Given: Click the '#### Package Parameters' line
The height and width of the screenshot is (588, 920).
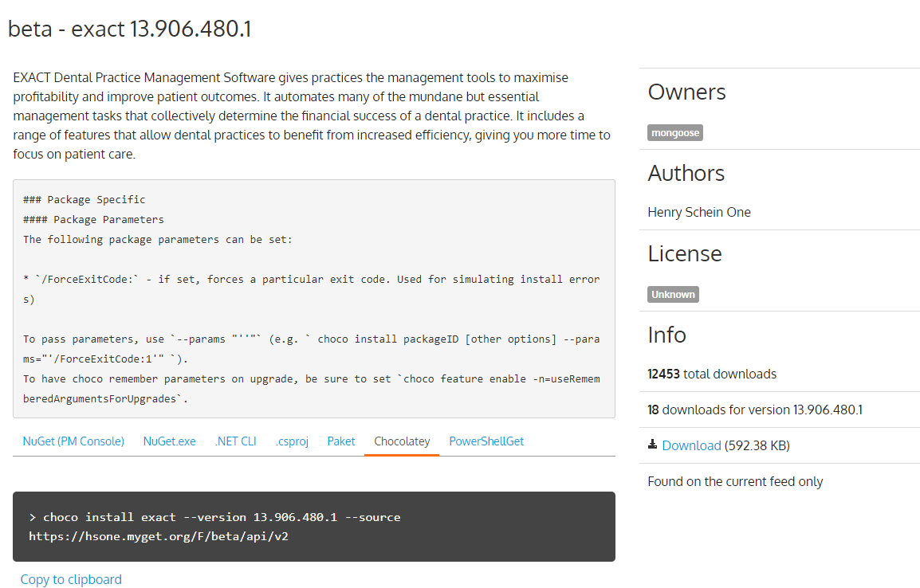Looking at the screenshot, I should point(93,219).
